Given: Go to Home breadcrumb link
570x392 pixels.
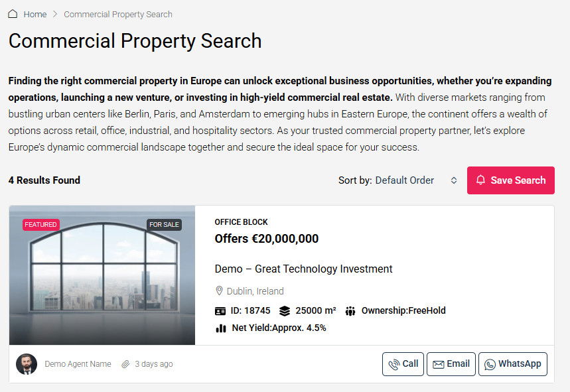Looking at the screenshot, I should coord(35,14).
